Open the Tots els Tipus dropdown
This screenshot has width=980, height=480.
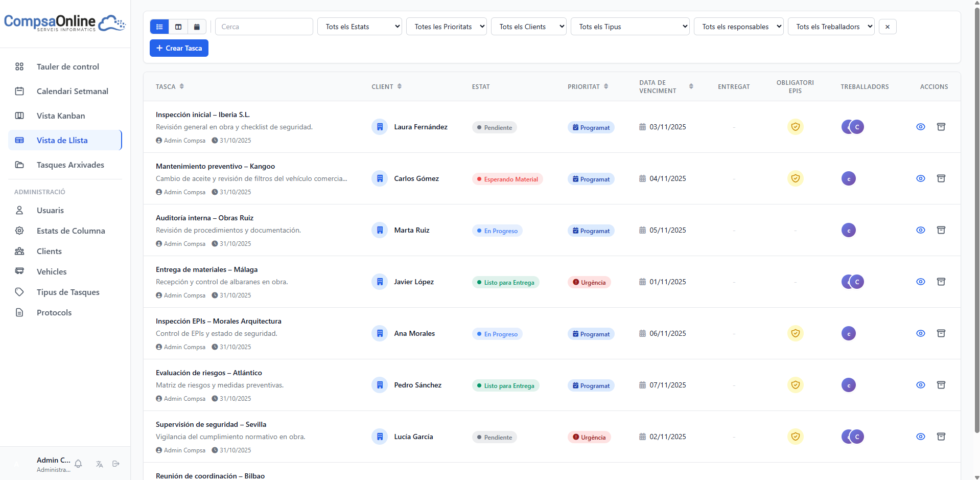(x=630, y=27)
